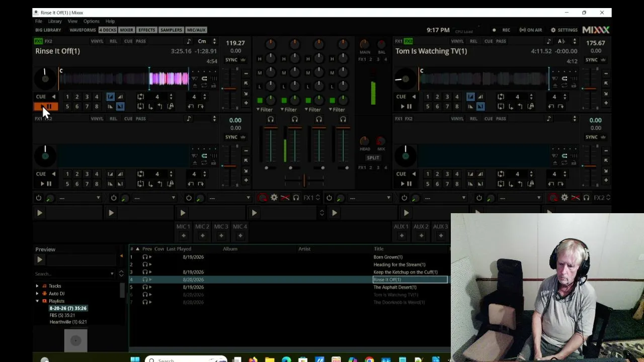Expand the first channel Filter dropdown
This screenshot has height=362, width=644.
(x=265, y=110)
